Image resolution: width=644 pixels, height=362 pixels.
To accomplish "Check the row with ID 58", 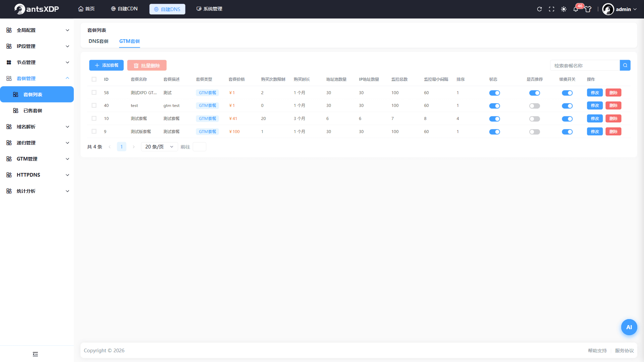I will coord(94,93).
